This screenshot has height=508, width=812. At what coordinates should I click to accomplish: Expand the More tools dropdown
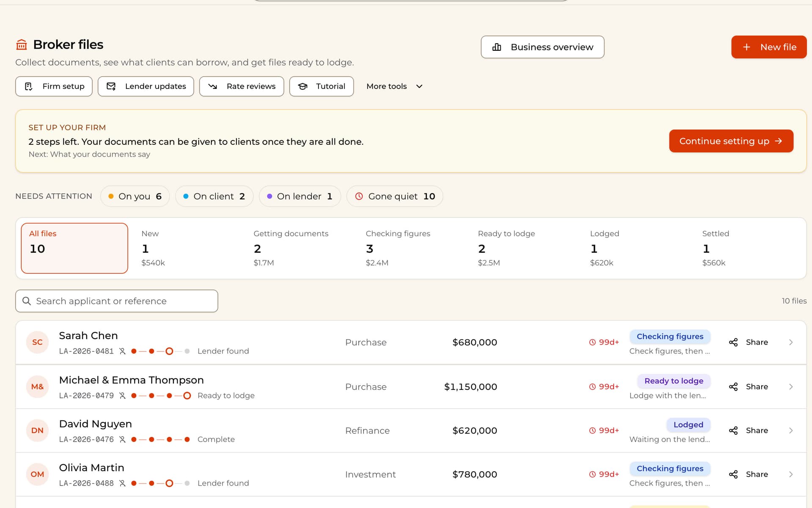click(394, 86)
